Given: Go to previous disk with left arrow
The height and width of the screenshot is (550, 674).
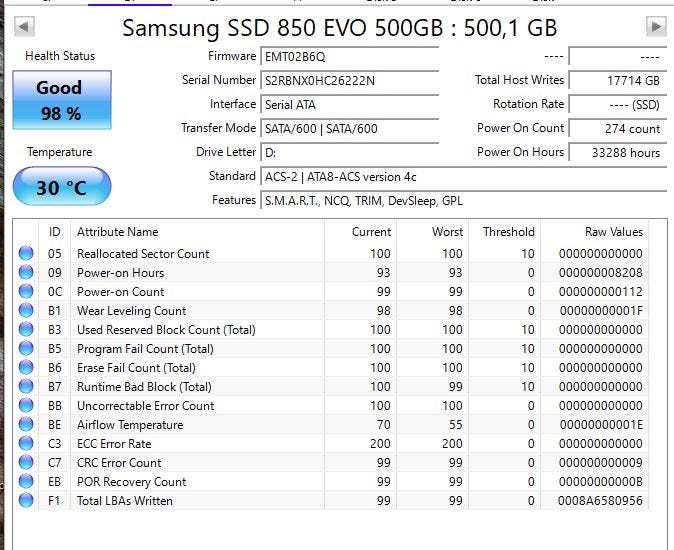Looking at the screenshot, I should point(24,27).
